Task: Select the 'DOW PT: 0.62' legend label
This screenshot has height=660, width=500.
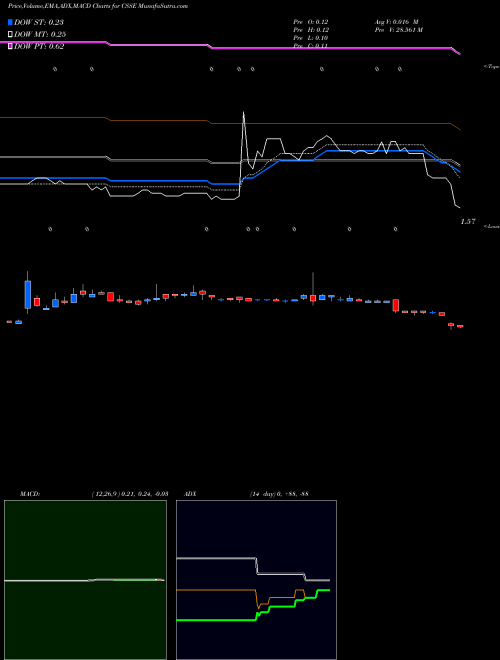Action: (x=39, y=46)
